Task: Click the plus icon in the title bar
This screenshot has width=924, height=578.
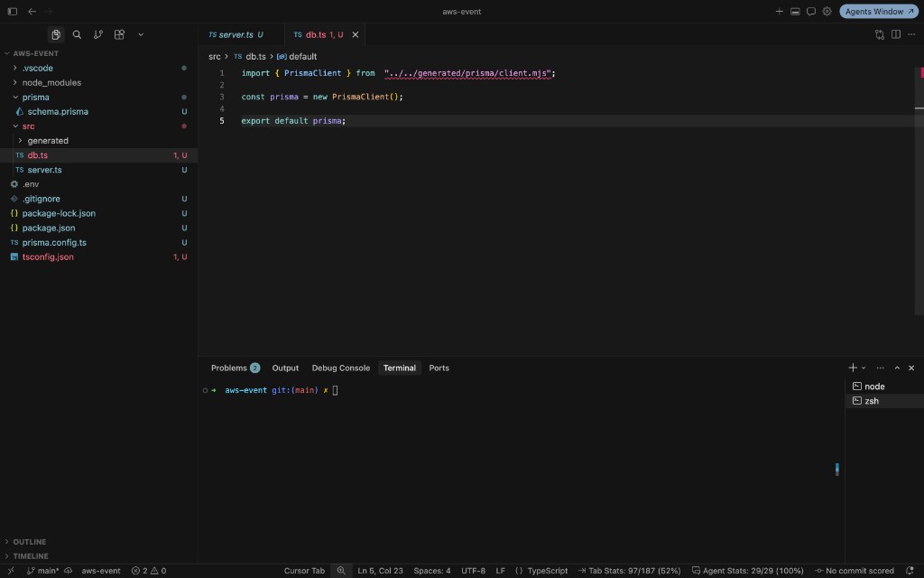Action: pyautogui.click(x=779, y=11)
